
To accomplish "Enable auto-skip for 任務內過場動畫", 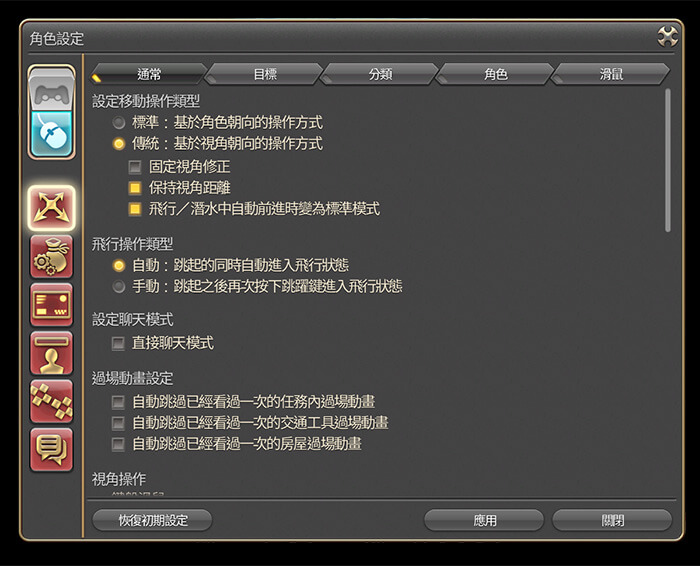I will pyautogui.click(x=119, y=402).
